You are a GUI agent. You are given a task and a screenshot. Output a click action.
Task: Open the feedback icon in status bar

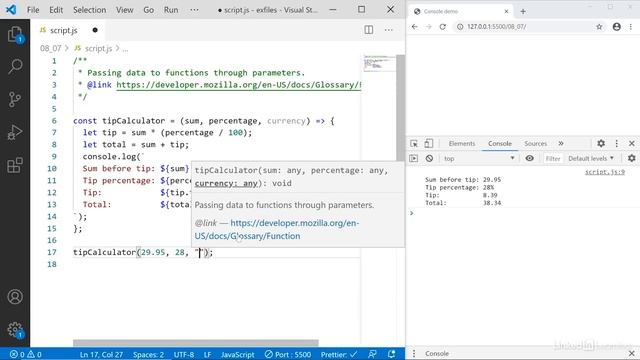point(372,354)
